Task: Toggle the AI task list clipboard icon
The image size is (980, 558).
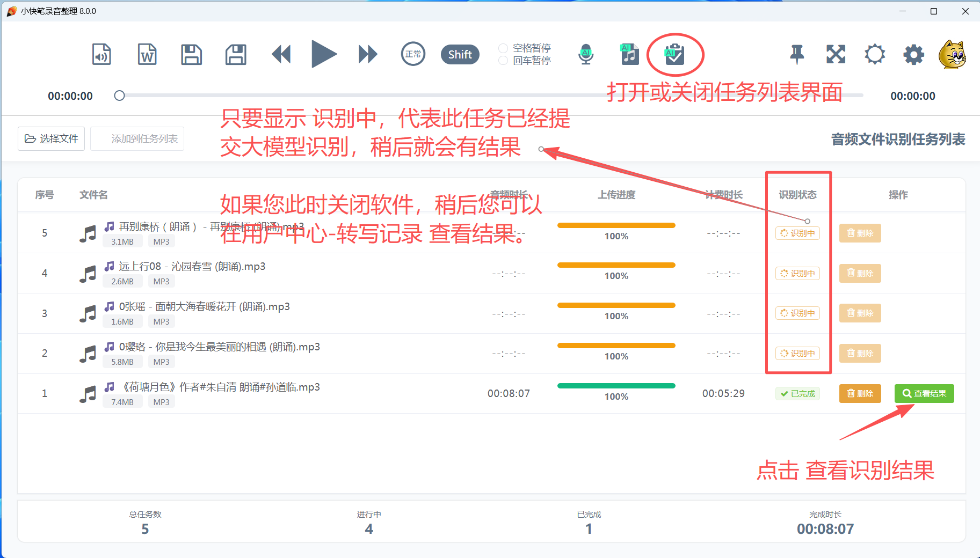Action: pos(674,54)
